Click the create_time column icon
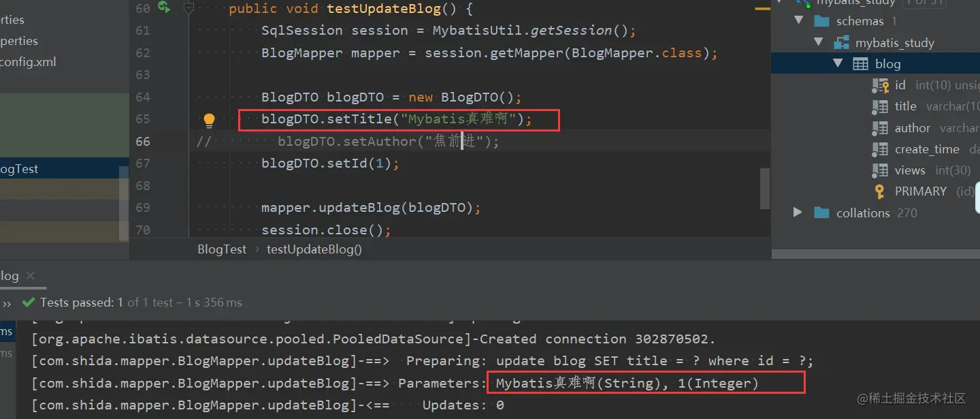The width and height of the screenshot is (980, 419). [880, 149]
